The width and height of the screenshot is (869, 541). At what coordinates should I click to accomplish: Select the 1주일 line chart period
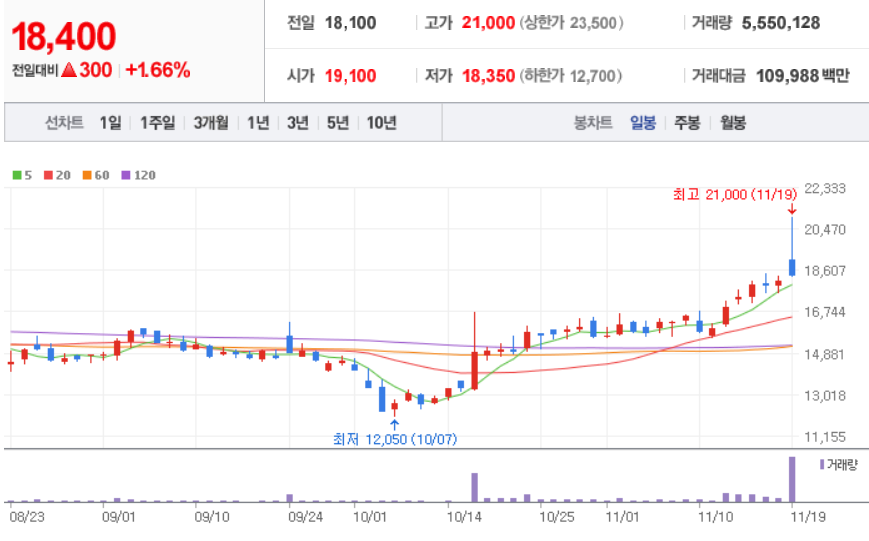tap(157, 123)
